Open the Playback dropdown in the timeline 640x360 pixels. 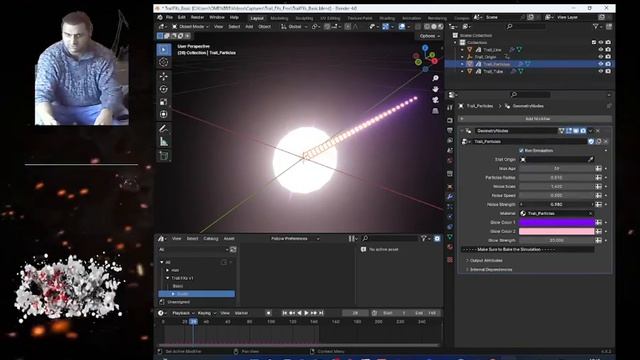coord(183,313)
